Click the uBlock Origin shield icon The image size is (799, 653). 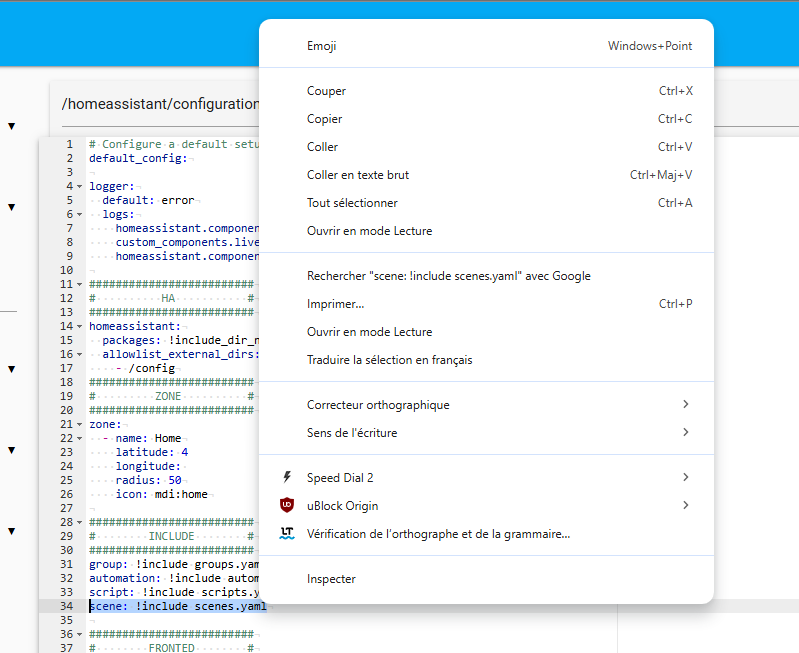tap(288, 506)
